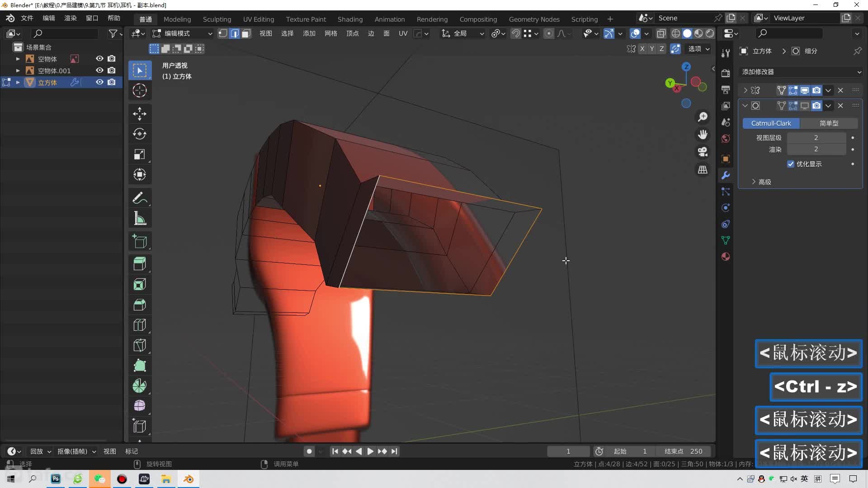Image resolution: width=868 pixels, height=488 pixels.
Task: Expand the 空物体.001 tree item
Action: (18, 70)
